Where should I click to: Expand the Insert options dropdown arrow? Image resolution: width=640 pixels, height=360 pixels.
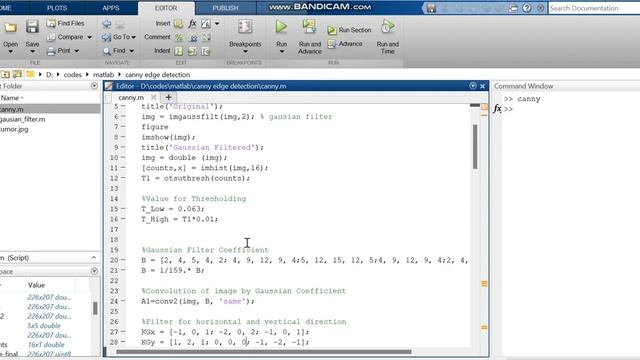pyautogui.click(x=217, y=24)
